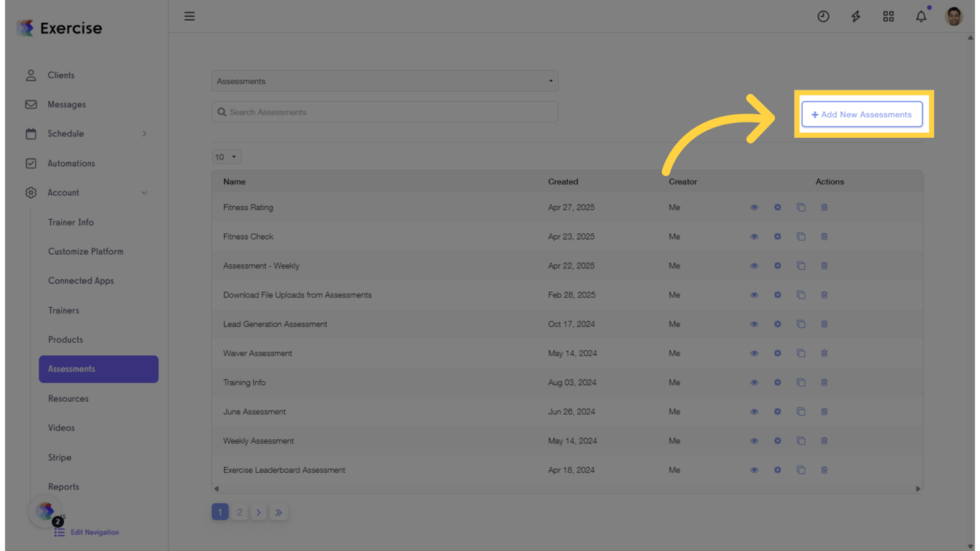Duplicate the Fitness Rating assessment
980x551 pixels.
pos(801,207)
